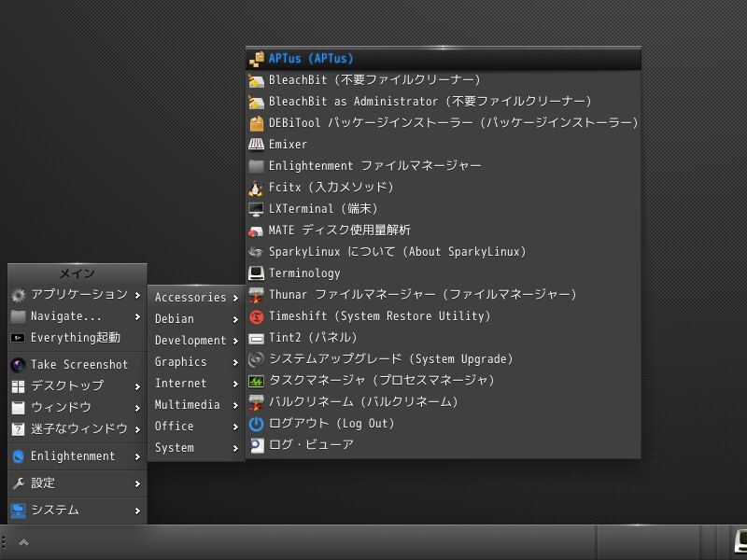Click the APTus package icon

coord(256,59)
